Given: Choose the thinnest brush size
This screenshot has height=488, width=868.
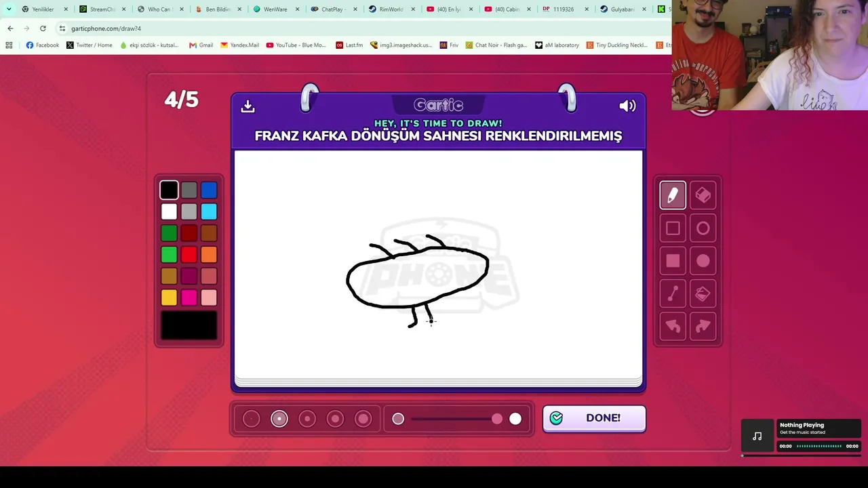Looking at the screenshot, I should click(251, 419).
